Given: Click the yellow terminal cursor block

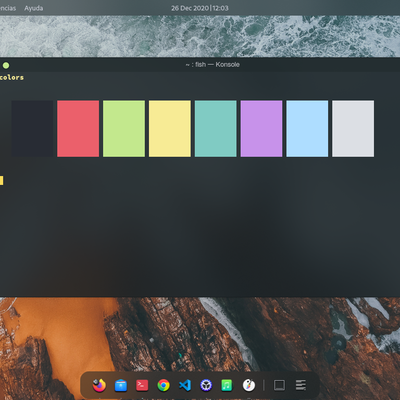Looking at the screenshot, I should (1, 181).
